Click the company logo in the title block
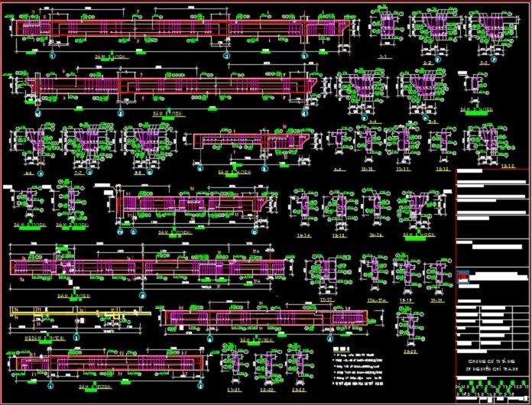Screen dimensions: 532x405 463,277
